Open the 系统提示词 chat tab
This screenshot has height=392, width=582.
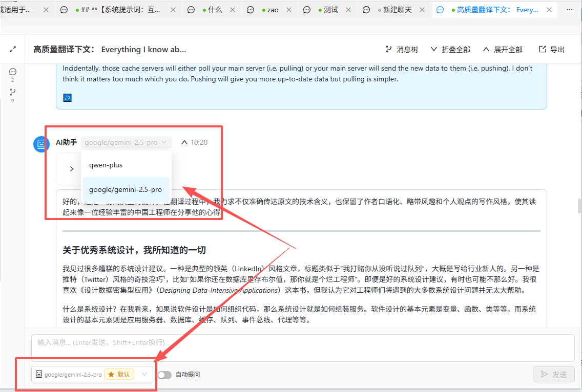pyautogui.click(x=118, y=10)
